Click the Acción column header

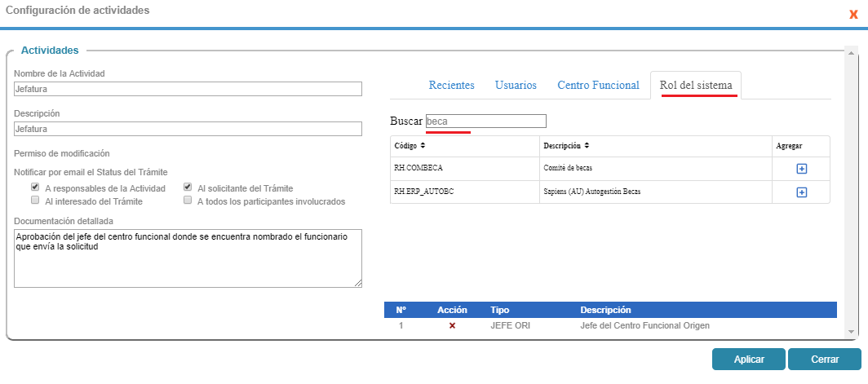pyautogui.click(x=452, y=310)
